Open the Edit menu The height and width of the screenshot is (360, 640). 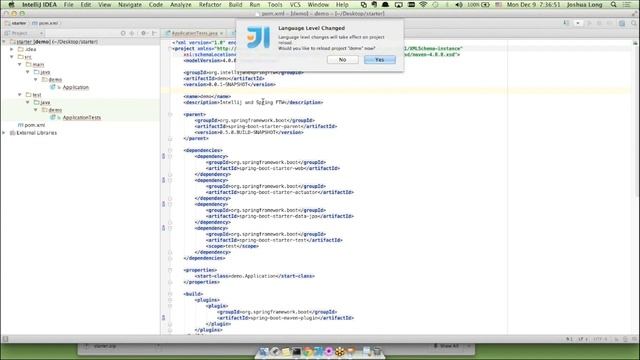click(x=86, y=4)
